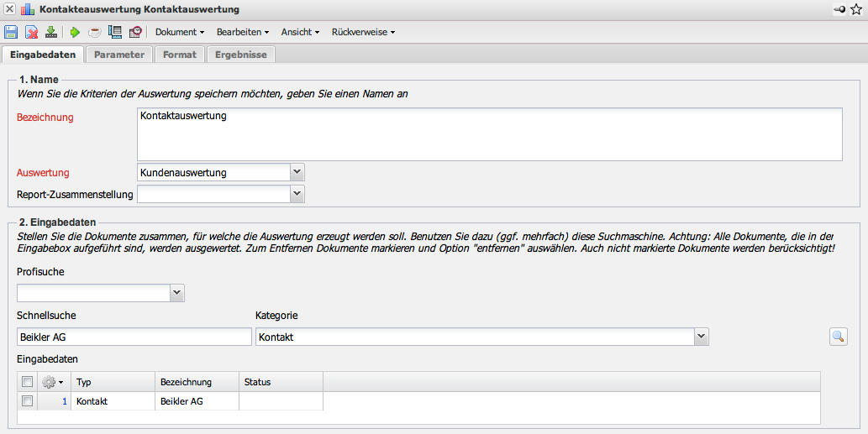Click the green download arrow toolbar icon

click(x=51, y=32)
